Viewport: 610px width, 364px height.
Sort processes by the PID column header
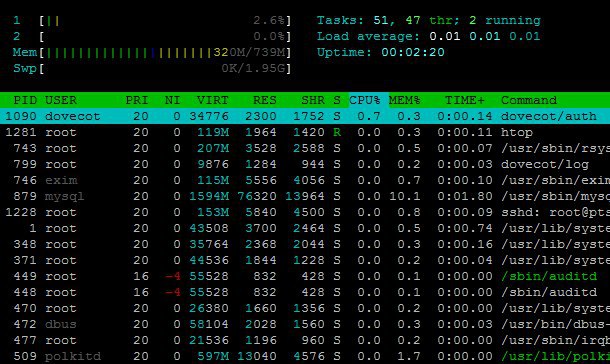pyautogui.click(x=25, y=100)
